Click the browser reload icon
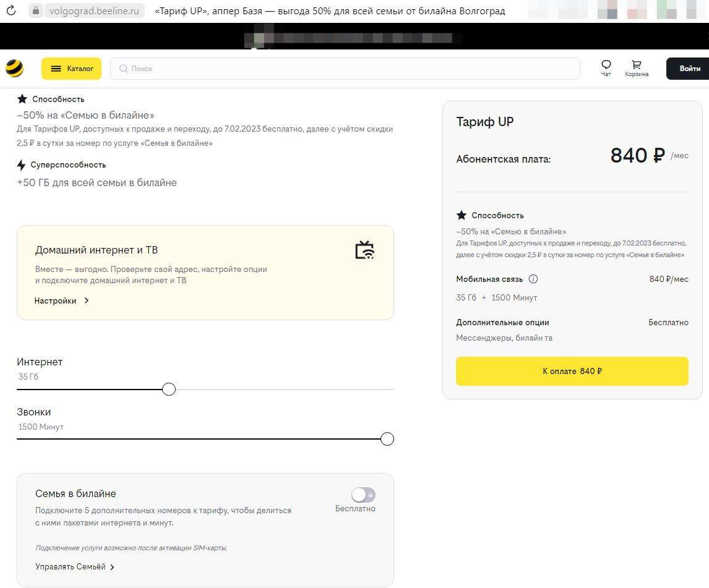 pos(11,11)
